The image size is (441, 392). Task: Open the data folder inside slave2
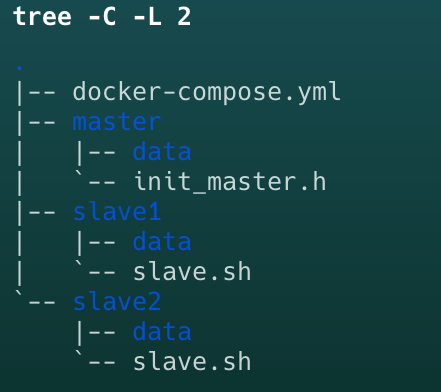point(162,332)
